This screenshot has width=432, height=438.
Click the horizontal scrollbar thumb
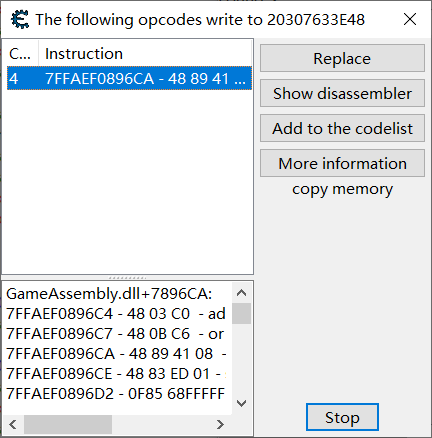coord(68,424)
